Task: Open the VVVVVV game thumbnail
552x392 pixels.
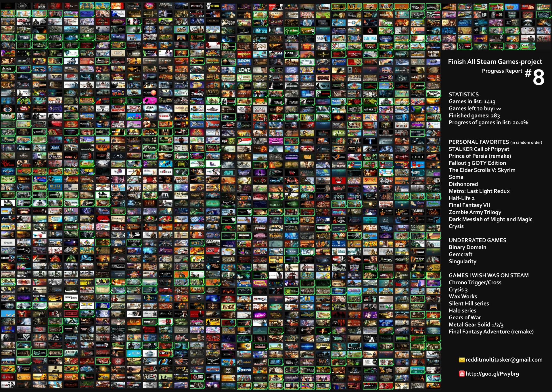Action: pyautogui.click(x=354, y=346)
